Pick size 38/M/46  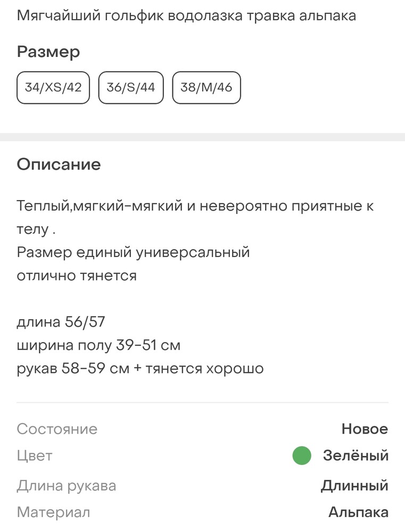[206, 87]
